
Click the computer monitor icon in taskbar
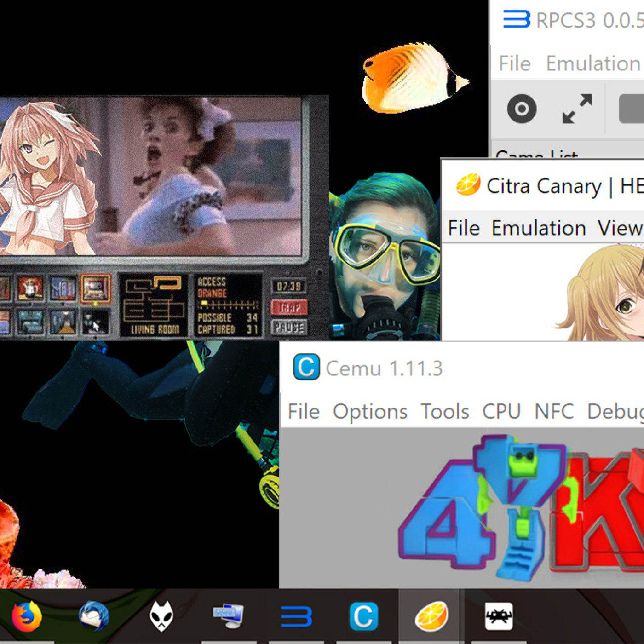pyautogui.click(x=228, y=616)
